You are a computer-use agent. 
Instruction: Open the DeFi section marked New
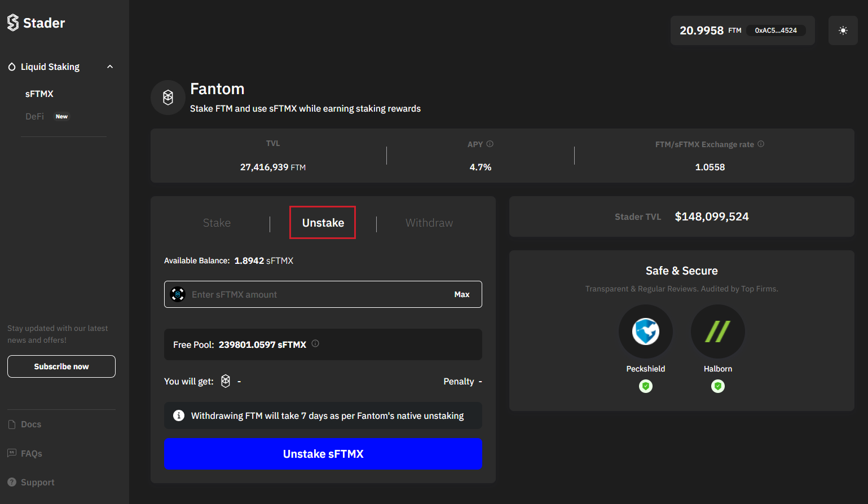click(x=34, y=116)
